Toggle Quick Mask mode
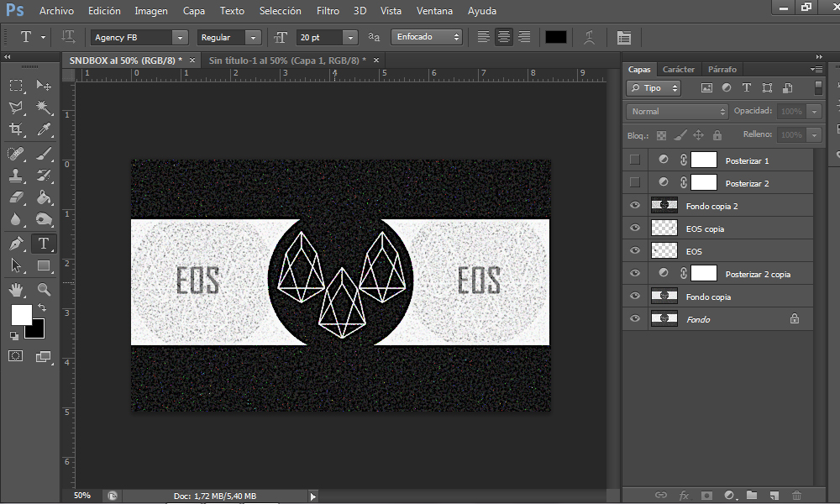The image size is (840, 504). 15,356
